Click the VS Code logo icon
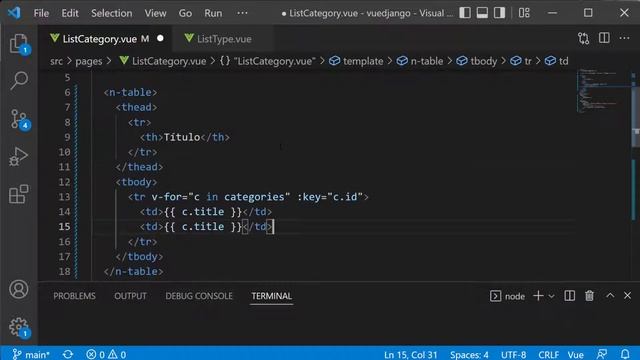640x360 pixels. (14, 13)
